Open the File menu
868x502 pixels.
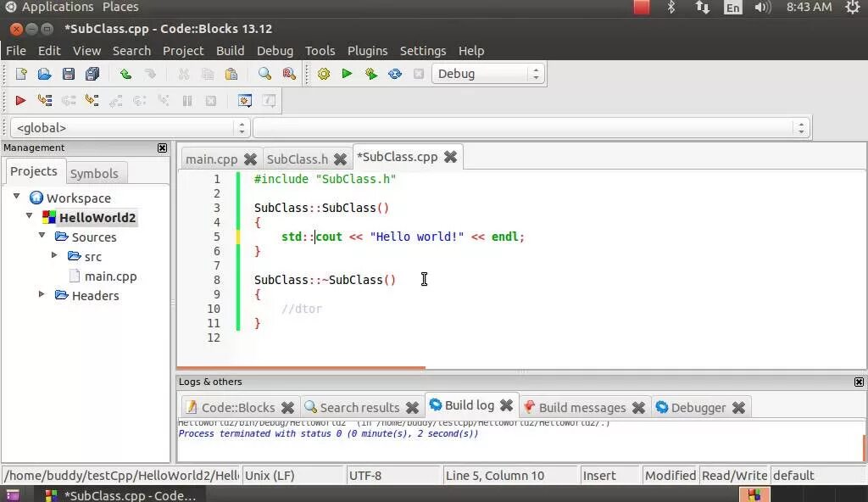[x=16, y=50]
